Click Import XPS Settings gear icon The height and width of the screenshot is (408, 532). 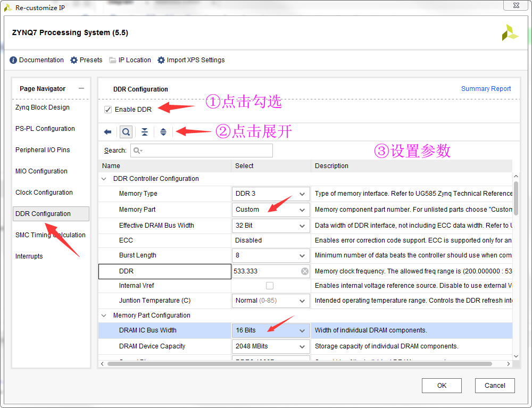[x=161, y=60]
